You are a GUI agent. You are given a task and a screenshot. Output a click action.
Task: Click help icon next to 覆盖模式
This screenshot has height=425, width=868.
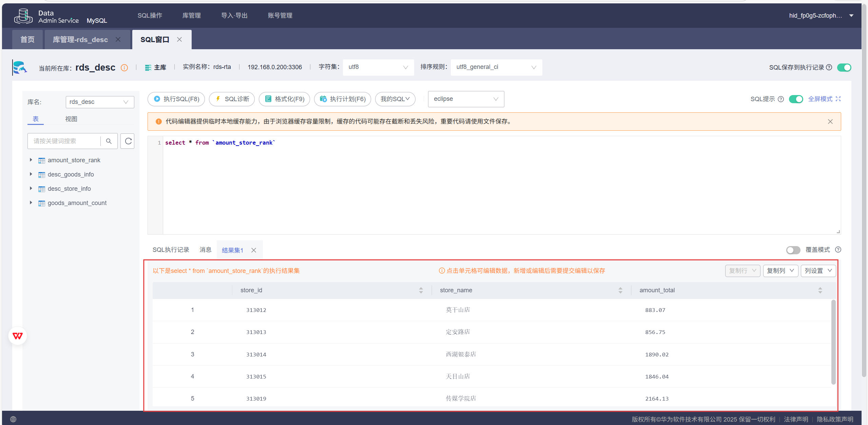click(x=838, y=250)
